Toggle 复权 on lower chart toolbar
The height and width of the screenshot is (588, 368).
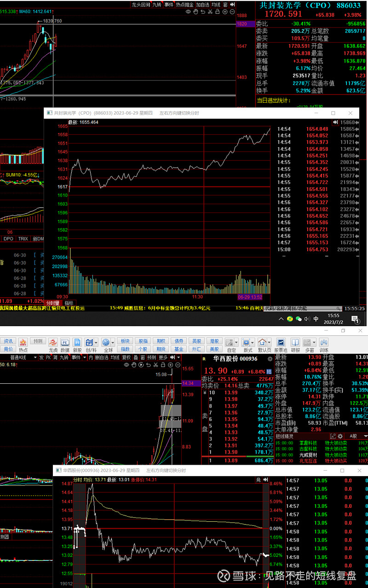[x=126, y=357]
